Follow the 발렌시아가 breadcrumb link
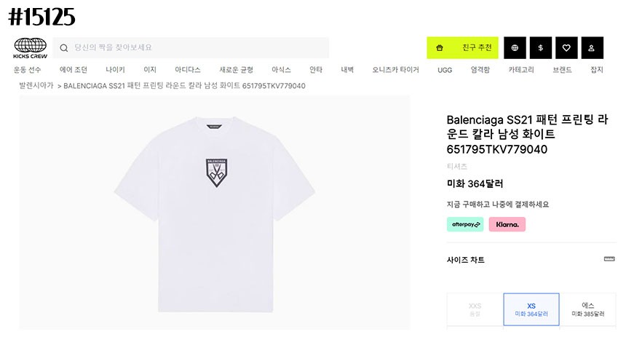The image size is (626, 364). [x=36, y=85]
